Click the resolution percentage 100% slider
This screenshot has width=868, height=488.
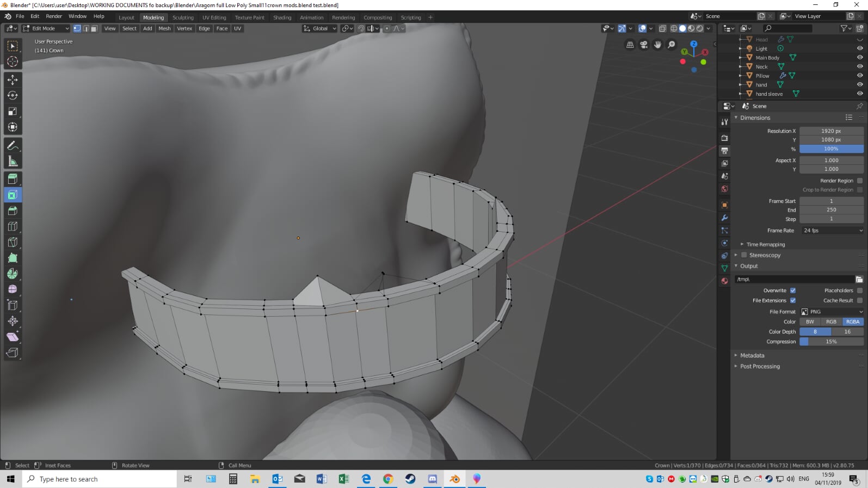832,149
